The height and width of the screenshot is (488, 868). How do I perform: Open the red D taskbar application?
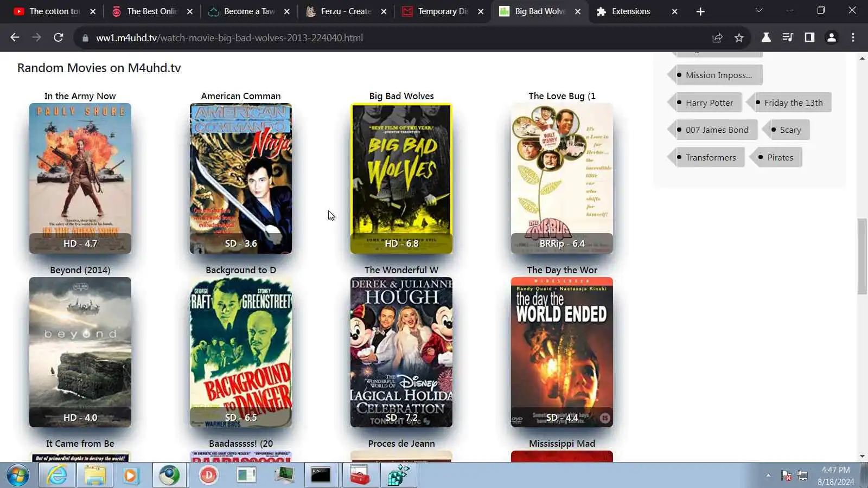[x=208, y=476]
